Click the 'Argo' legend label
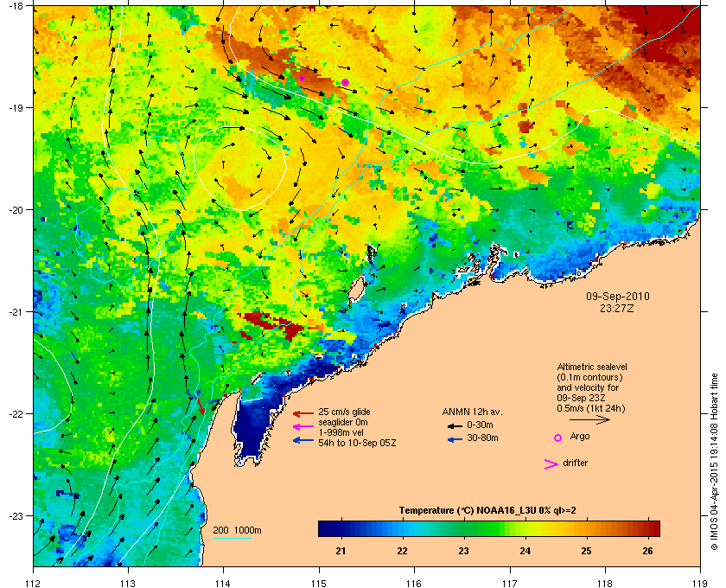The width and height of the screenshot is (726, 588). [x=580, y=437]
